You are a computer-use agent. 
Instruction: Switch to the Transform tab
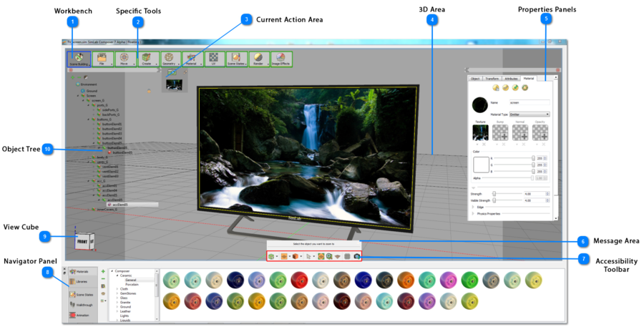pyautogui.click(x=492, y=78)
